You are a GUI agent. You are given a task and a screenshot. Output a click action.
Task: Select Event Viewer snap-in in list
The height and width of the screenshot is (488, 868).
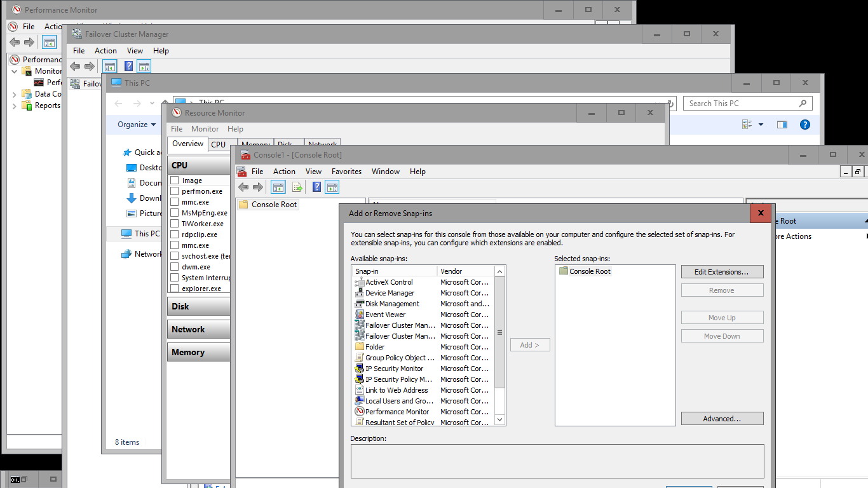point(385,315)
